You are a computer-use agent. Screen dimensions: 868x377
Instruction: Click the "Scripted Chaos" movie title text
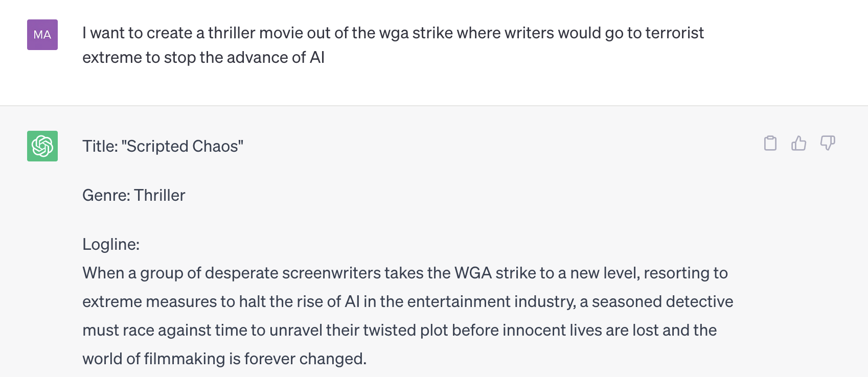coord(182,146)
